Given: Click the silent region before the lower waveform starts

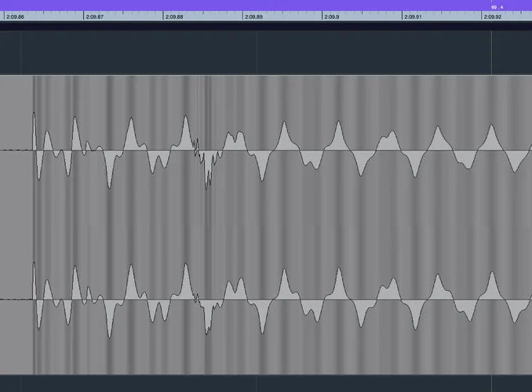Looking at the screenshot, I should click(16, 299).
